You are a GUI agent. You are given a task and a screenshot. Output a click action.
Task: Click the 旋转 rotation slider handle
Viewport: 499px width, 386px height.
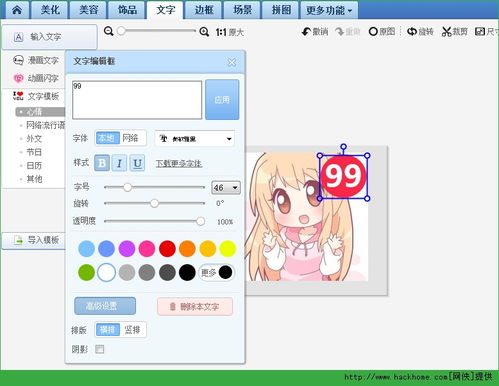tap(154, 203)
